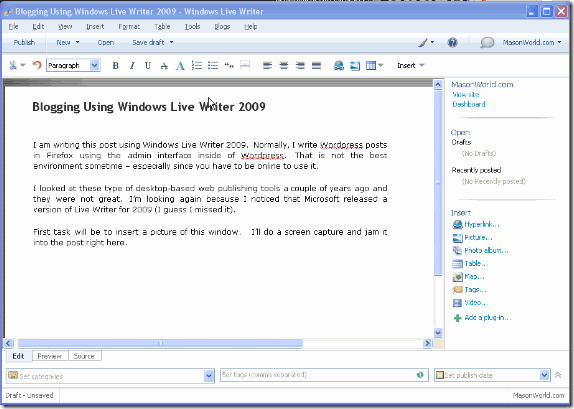Toggle Italic formatting
Image resolution: width=574 pixels, height=409 pixels.
(132, 66)
